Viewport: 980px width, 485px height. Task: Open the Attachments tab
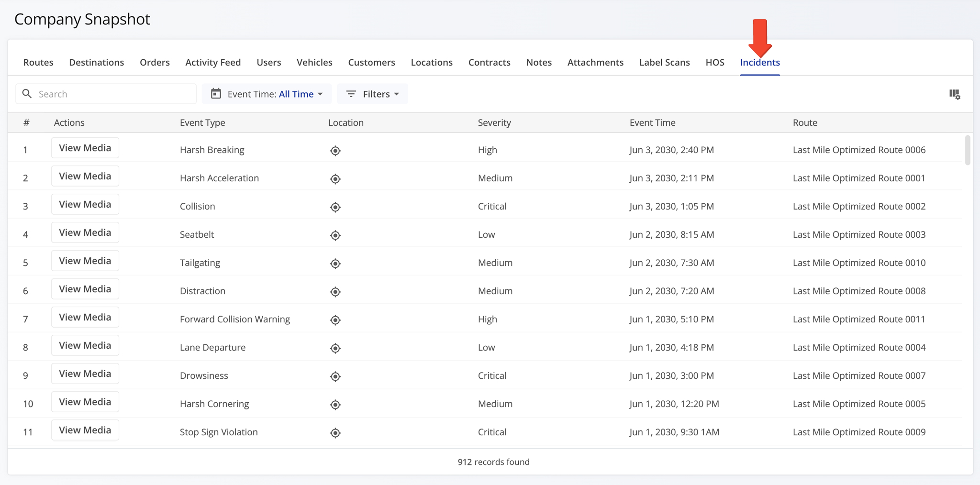(595, 62)
